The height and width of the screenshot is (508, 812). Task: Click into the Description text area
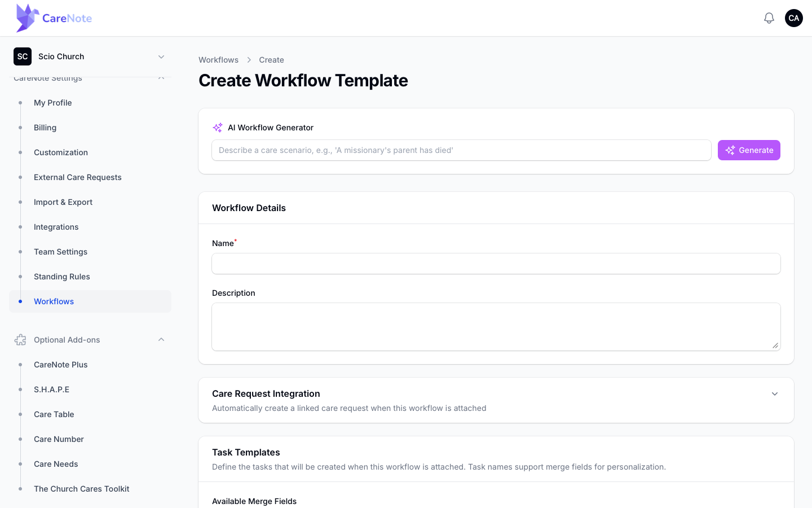click(496, 327)
